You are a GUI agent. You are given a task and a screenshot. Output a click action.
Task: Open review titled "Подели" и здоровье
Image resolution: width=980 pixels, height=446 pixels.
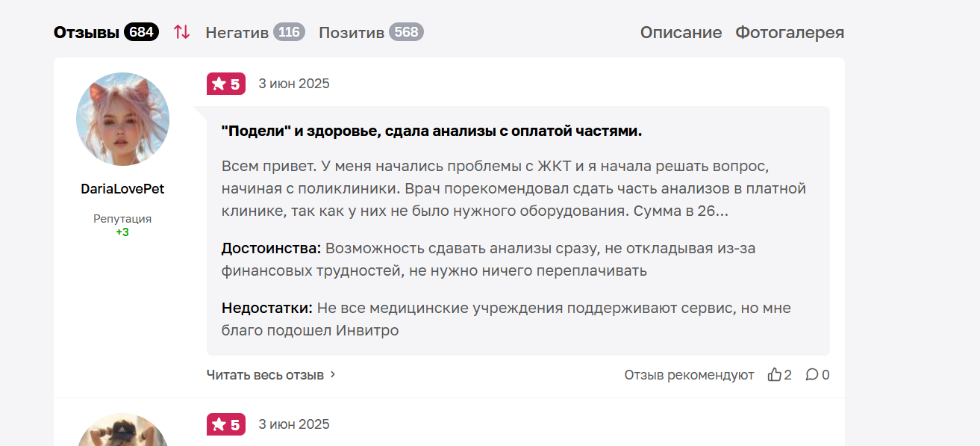click(x=431, y=131)
